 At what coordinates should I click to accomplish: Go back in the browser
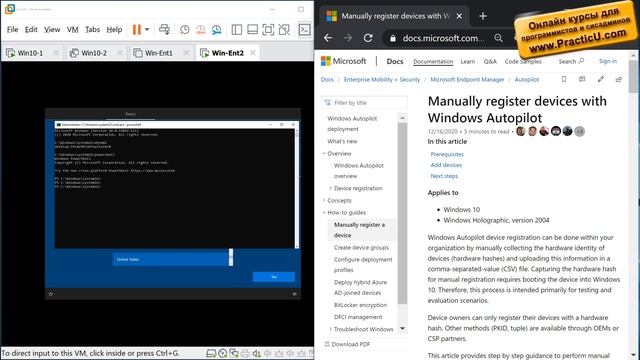click(328, 38)
